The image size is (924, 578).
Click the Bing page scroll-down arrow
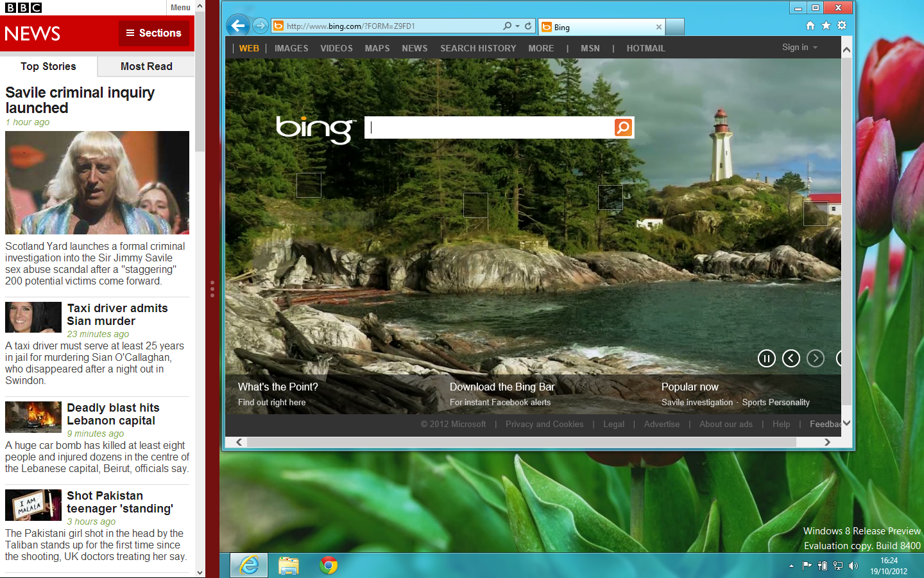point(846,423)
